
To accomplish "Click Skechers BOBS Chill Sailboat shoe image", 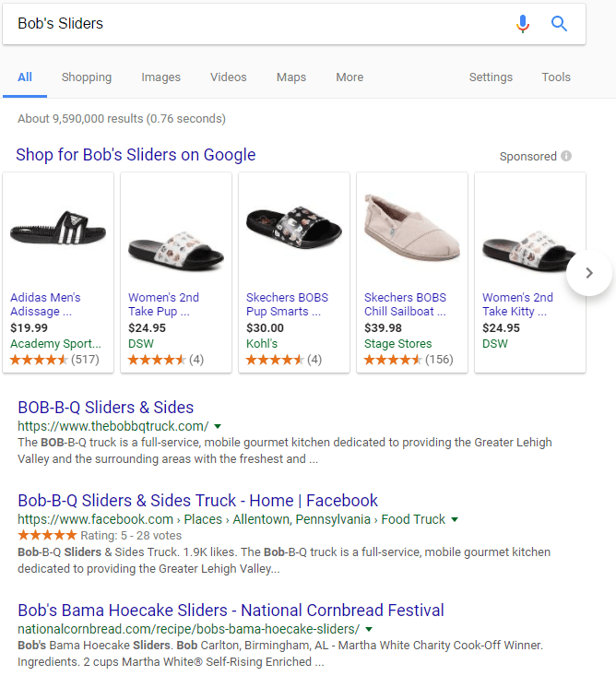I will click(x=412, y=227).
